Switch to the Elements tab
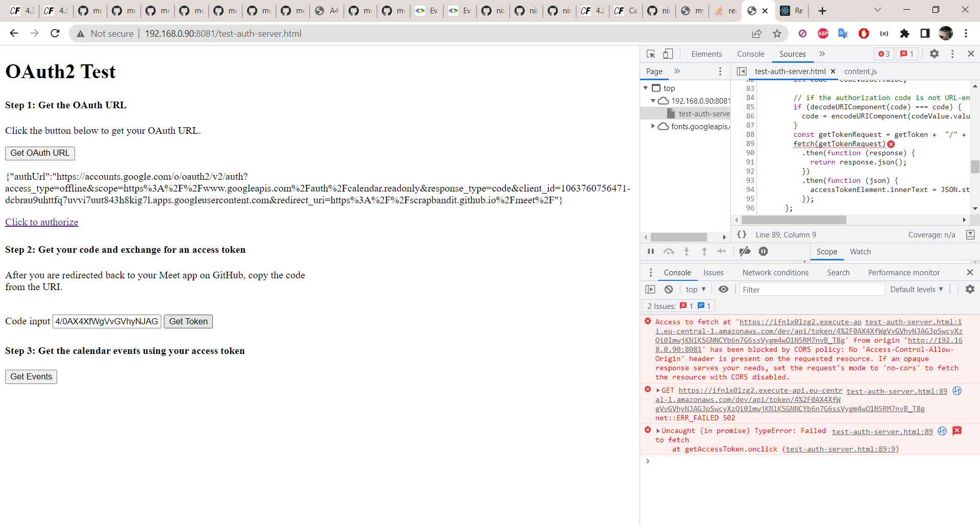This screenshot has height=526, width=980. tap(706, 54)
